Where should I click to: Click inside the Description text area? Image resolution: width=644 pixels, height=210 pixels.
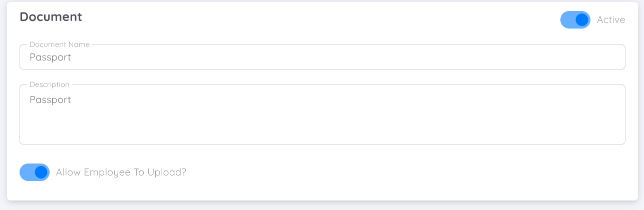(x=320, y=115)
